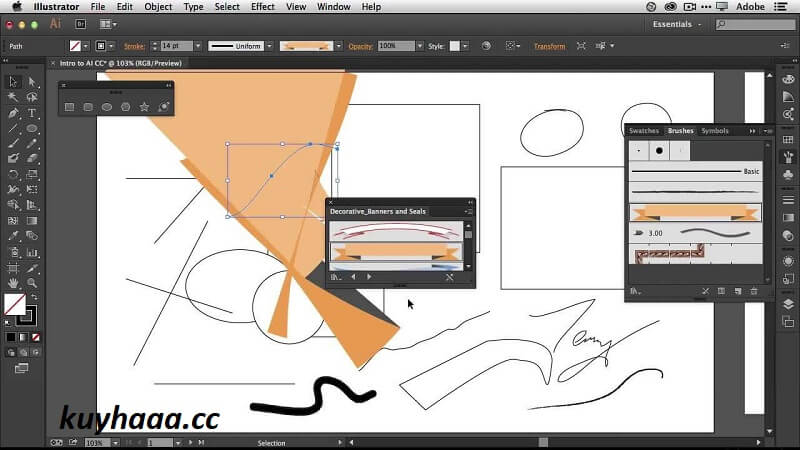Open Adobe Bridge from the Br icon
Screen dimensions: 800x450
click(x=80, y=24)
